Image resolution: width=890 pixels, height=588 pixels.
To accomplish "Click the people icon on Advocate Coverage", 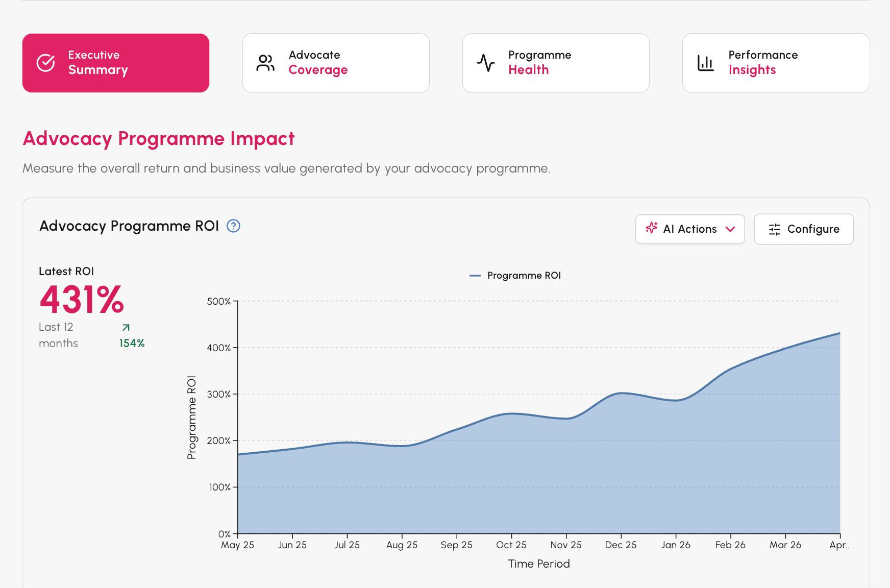I will (x=265, y=63).
